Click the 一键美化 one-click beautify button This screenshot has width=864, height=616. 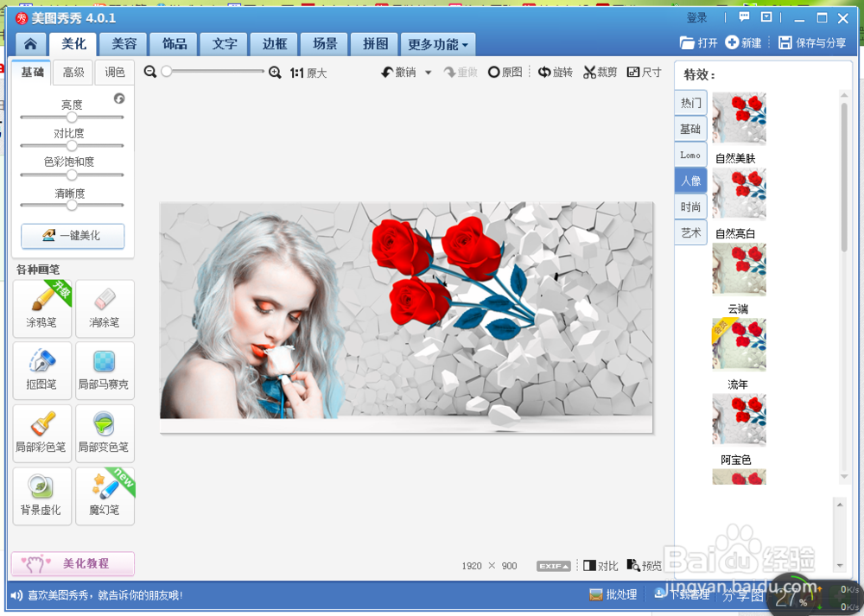point(73,236)
